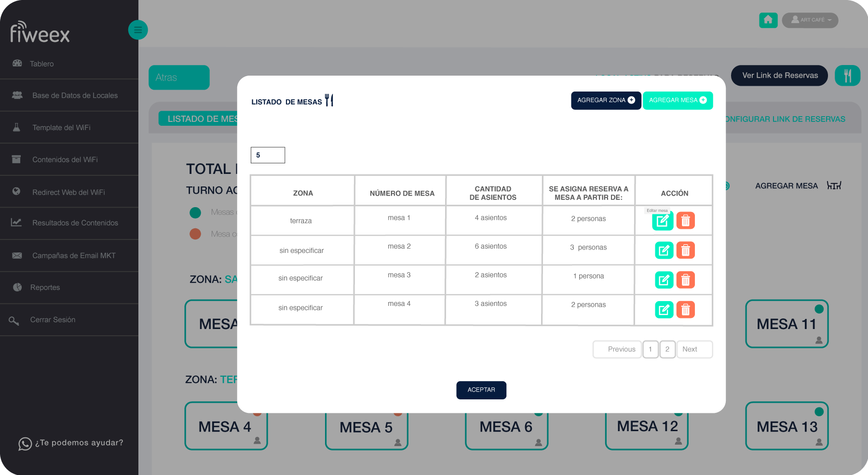Click the green home icon
The width and height of the screenshot is (868, 475).
tap(768, 20)
